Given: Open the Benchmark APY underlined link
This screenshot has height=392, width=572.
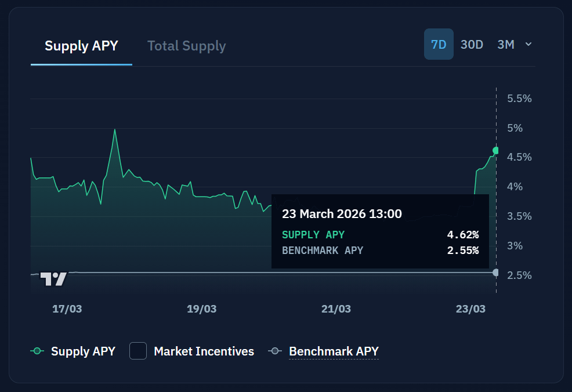Looking at the screenshot, I should point(334,351).
